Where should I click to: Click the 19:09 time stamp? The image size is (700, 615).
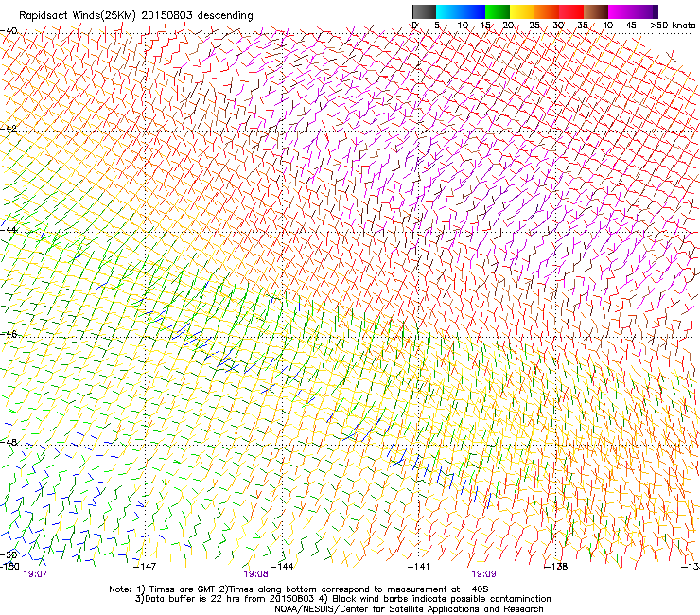tap(483, 574)
